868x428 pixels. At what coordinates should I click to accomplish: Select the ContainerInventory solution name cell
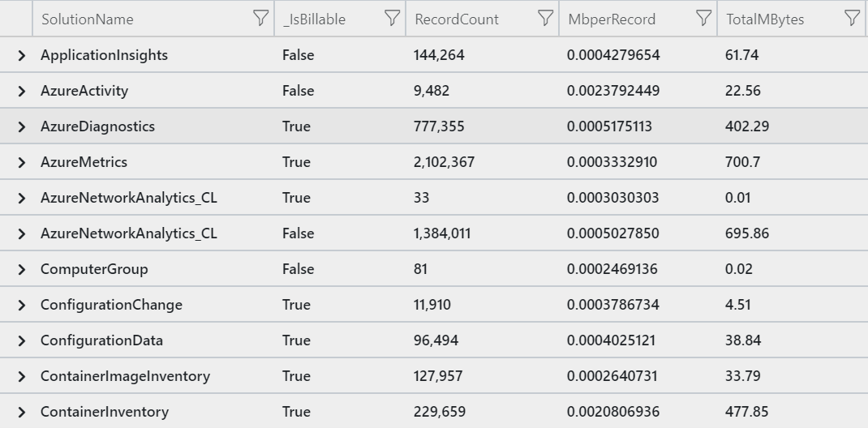pyautogui.click(x=105, y=412)
